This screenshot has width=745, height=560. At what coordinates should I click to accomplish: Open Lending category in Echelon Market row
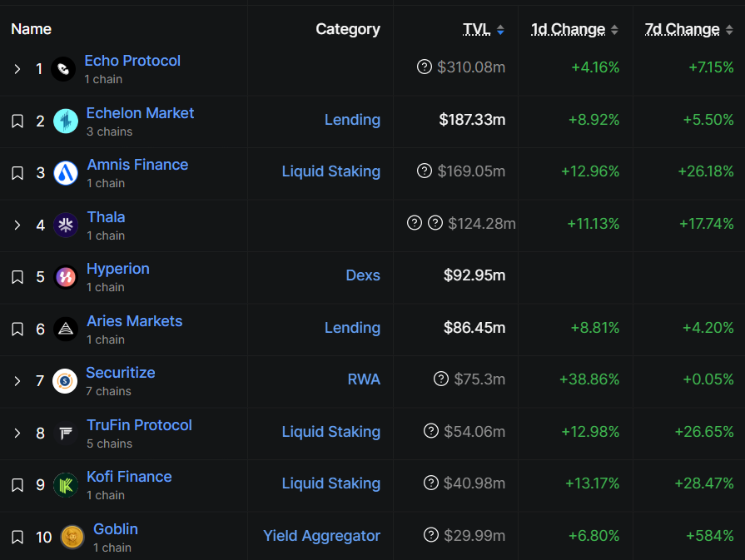[x=352, y=120]
